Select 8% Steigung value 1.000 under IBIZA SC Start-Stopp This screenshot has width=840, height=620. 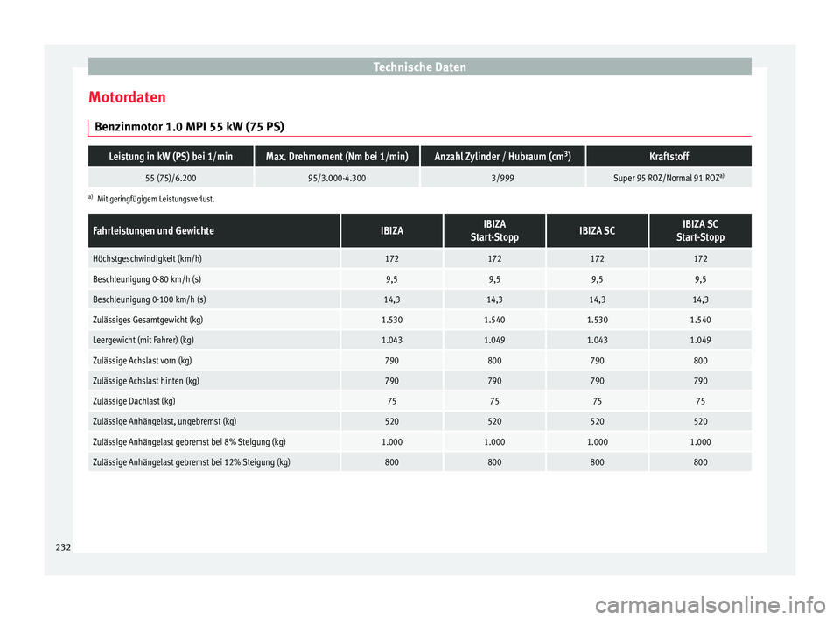click(x=700, y=442)
